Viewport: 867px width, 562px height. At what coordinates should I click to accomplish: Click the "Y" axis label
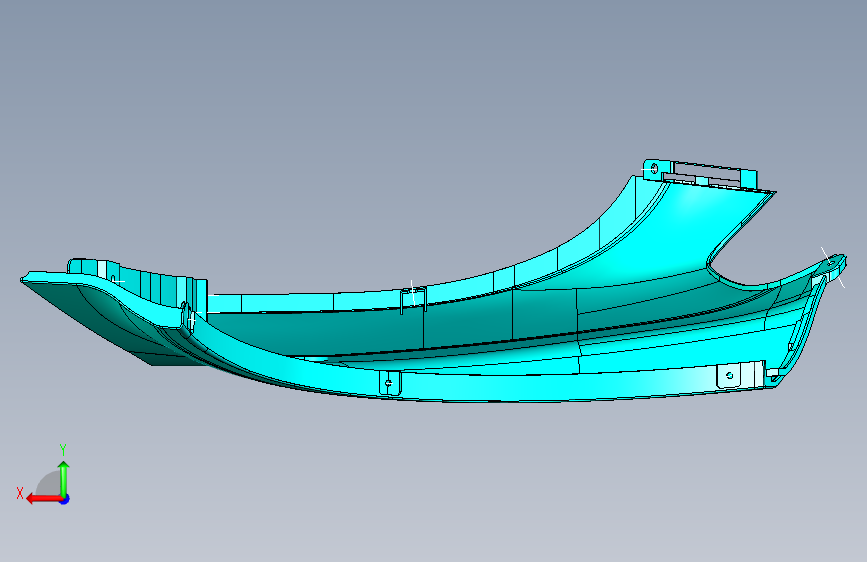tap(63, 450)
